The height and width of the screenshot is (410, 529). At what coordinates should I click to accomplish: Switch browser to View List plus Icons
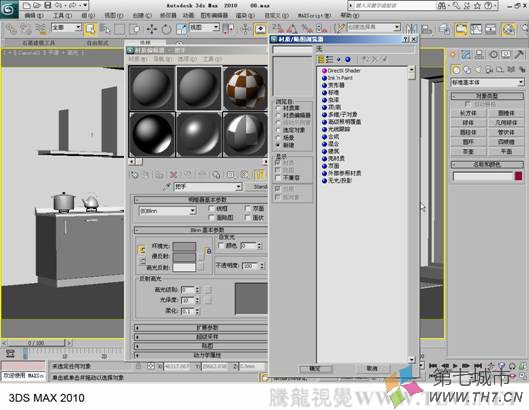click(x=330, y=60)
